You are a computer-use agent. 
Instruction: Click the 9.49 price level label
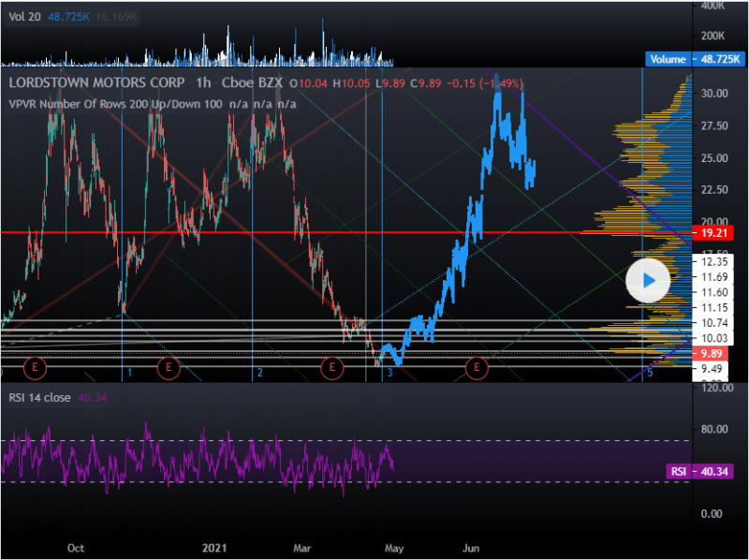pos(712,369)
